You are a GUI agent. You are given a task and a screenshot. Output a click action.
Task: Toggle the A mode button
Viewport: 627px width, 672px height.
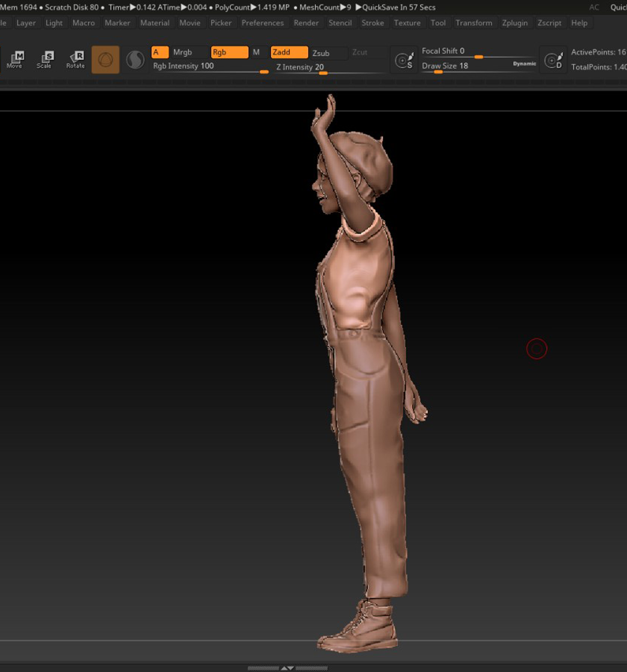coord(160,52)
